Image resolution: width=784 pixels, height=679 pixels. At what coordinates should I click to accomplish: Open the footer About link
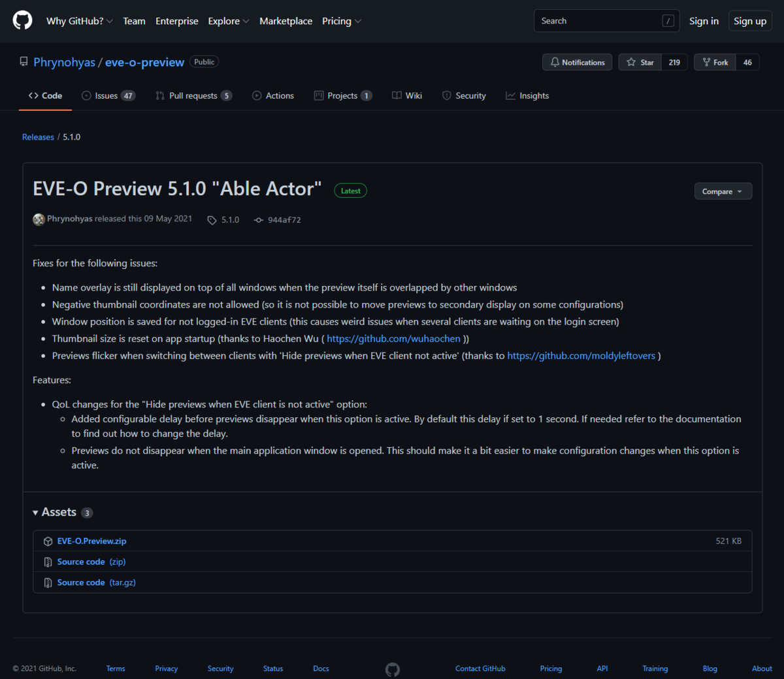click(762, 669)
